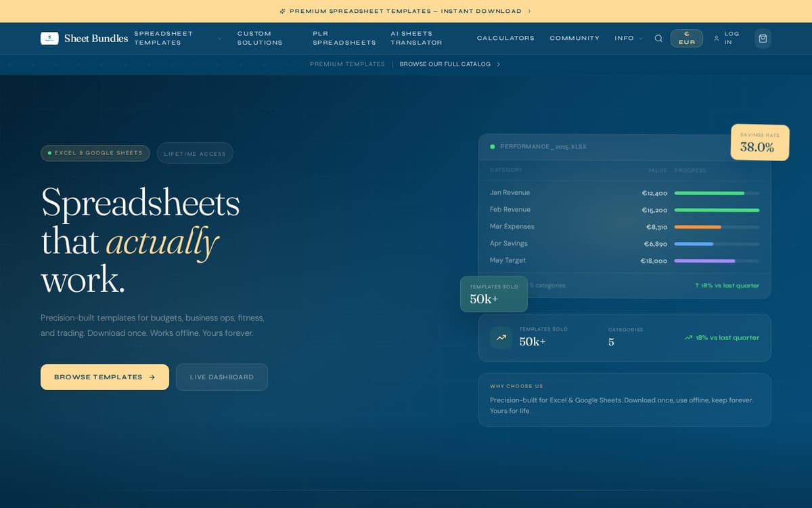Click the Log In user icon
This screenshot has height=508, width=812.
(716, 39)
